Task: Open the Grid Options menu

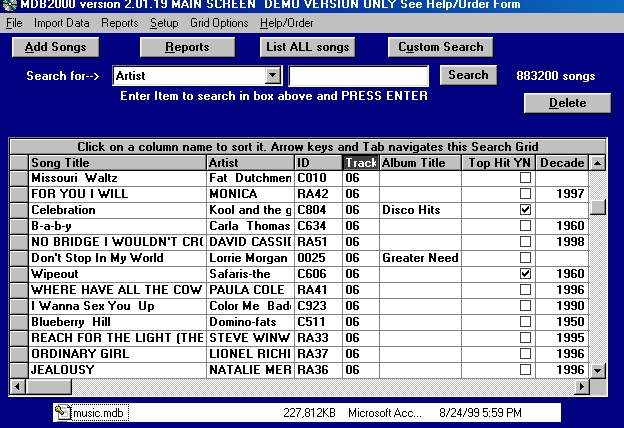Action: tap(218, 22)
